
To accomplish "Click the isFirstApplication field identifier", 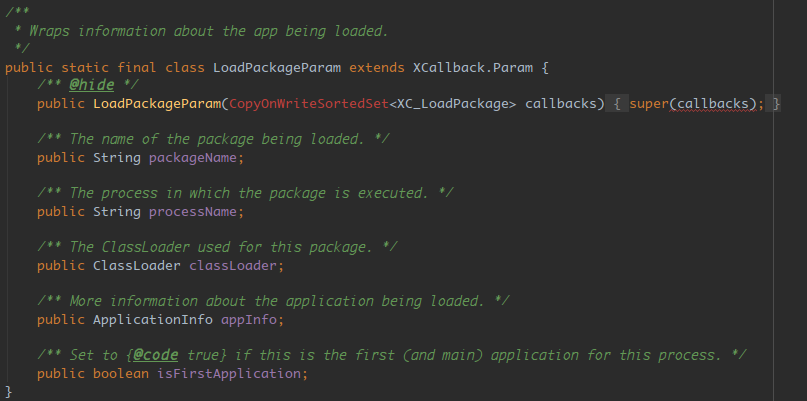I will tap(229, 374).
